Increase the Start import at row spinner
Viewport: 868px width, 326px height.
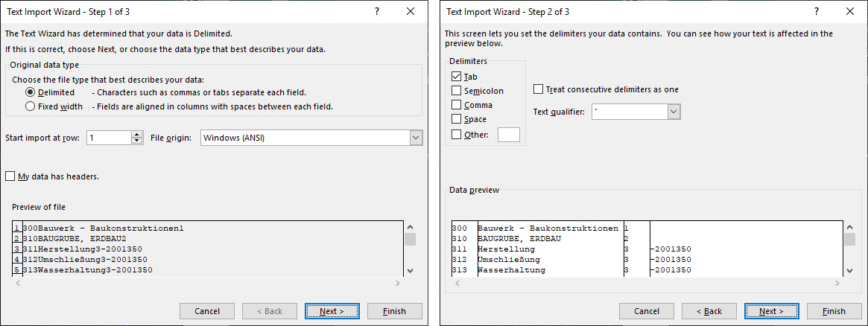[136, 135]
